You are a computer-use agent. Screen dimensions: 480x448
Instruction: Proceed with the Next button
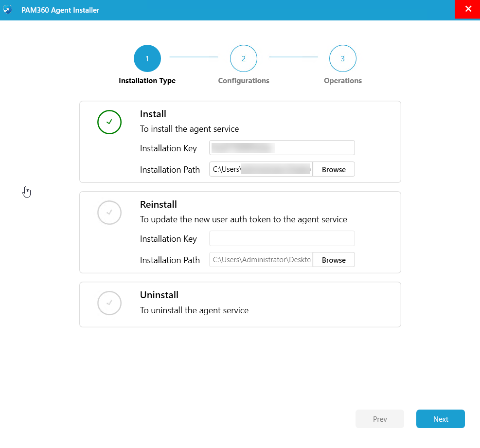pos(440,419)
